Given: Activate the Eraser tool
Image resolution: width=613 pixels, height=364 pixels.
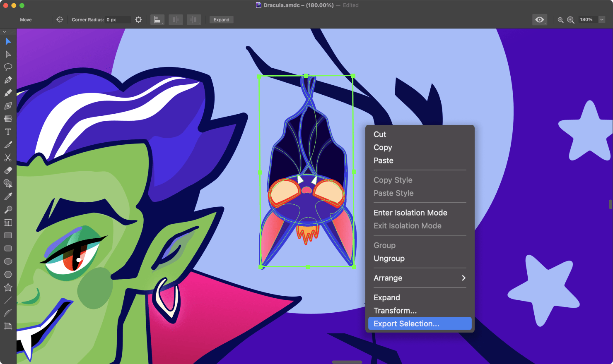Looking at the screenshot, I should [x=8, y=170].
